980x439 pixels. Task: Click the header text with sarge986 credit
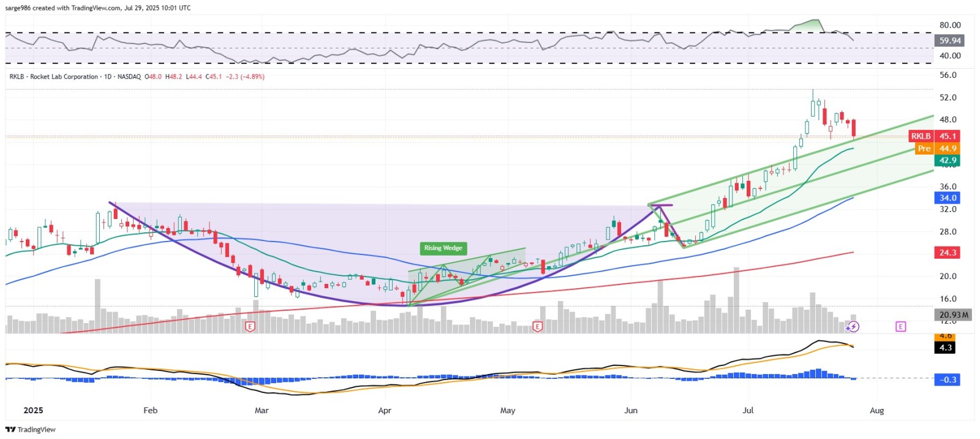click(98, 8)
